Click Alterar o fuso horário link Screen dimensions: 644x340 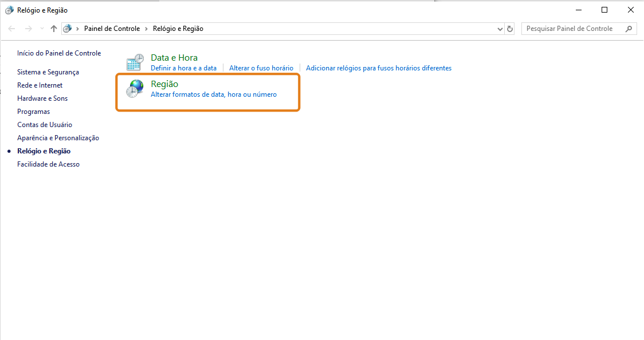261,68
